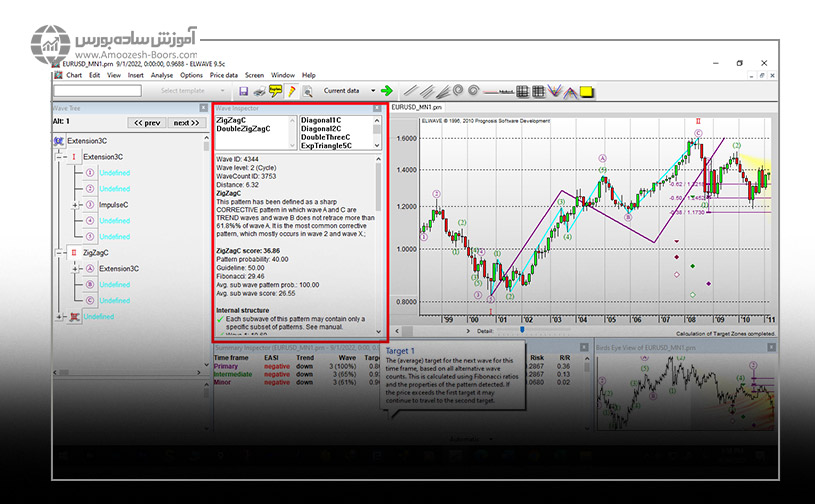This screenshot has width=815, height=504.
Task: Click the yellow comment note icon
Action: [x=276, y=91]
